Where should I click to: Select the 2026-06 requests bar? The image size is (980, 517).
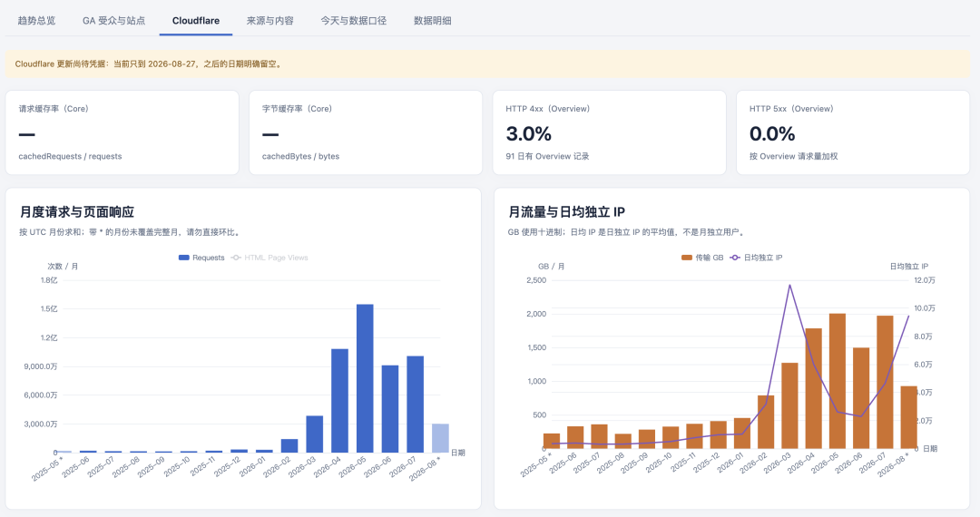pyautogui.click(x=390, y=409)
